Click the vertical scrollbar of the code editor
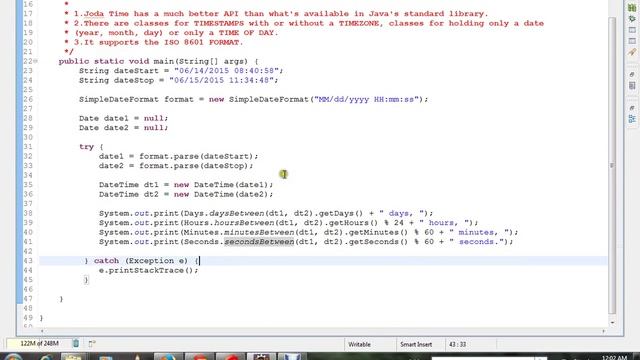 click(612, 165)
